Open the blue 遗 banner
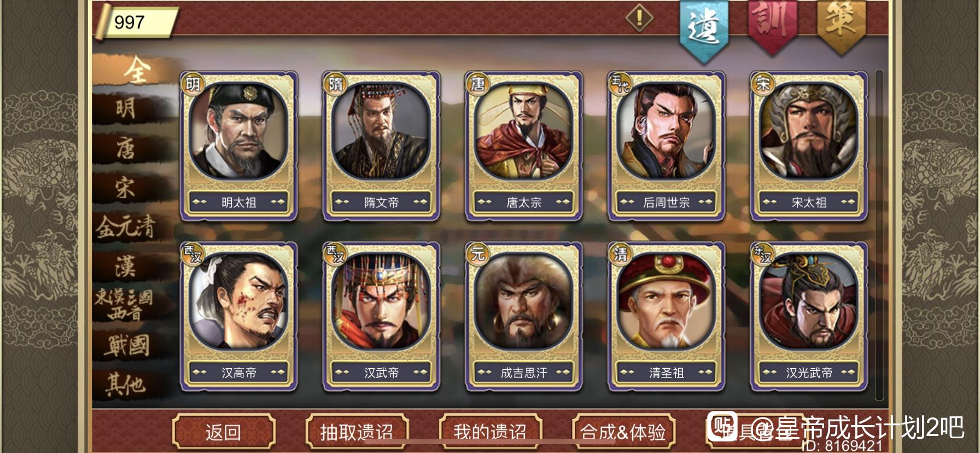980x453 pixels. pyautogui.click(x=704, y=27)
